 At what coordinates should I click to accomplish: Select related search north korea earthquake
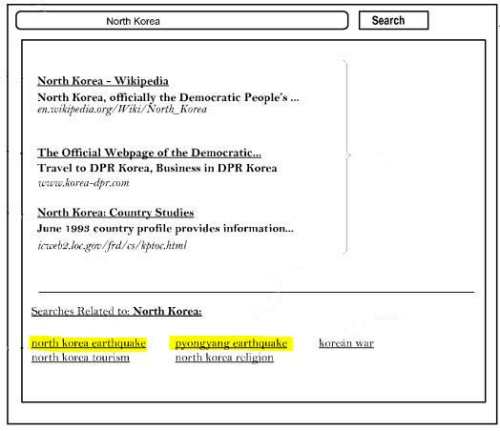point(89,343)
